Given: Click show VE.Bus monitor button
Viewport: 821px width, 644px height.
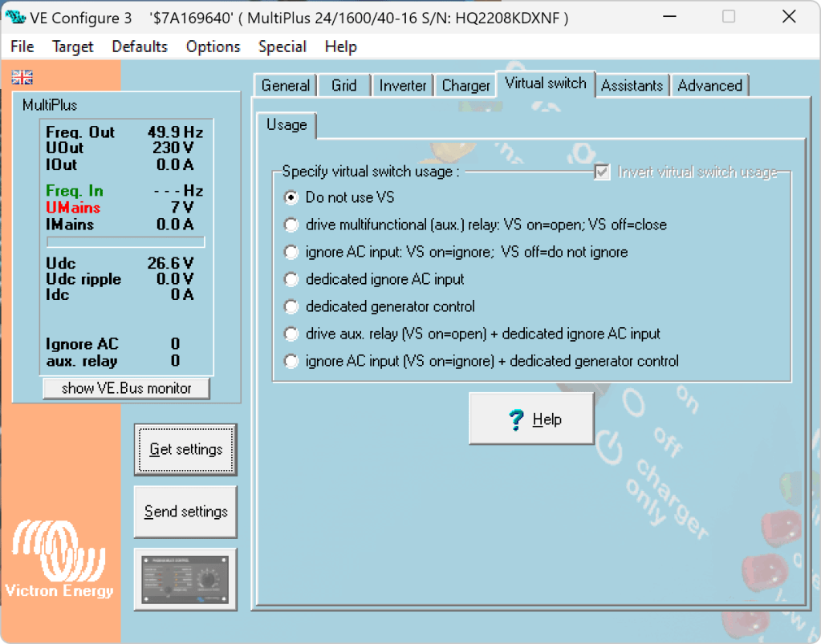Looking at the screenshot, I should (127, 388).
